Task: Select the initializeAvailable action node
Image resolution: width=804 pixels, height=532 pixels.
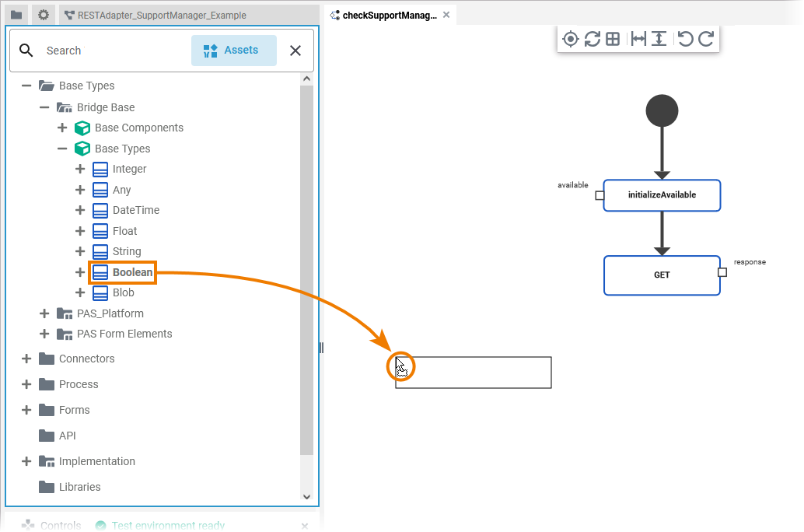Action: click(x=662, y=195)
